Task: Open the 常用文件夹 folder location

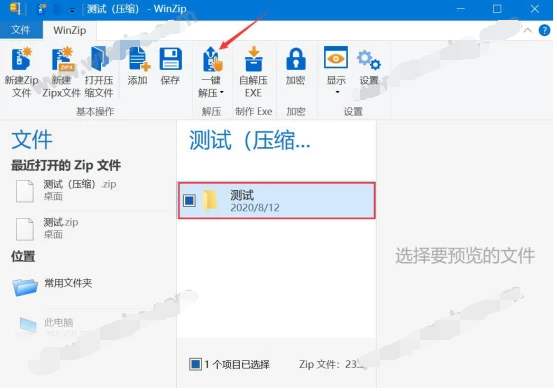Action: (53, 287)
